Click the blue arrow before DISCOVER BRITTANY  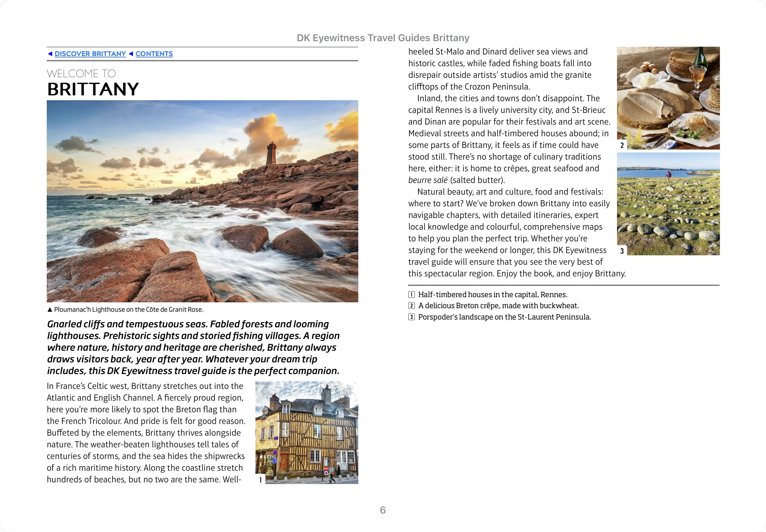[x=50, y=54]
